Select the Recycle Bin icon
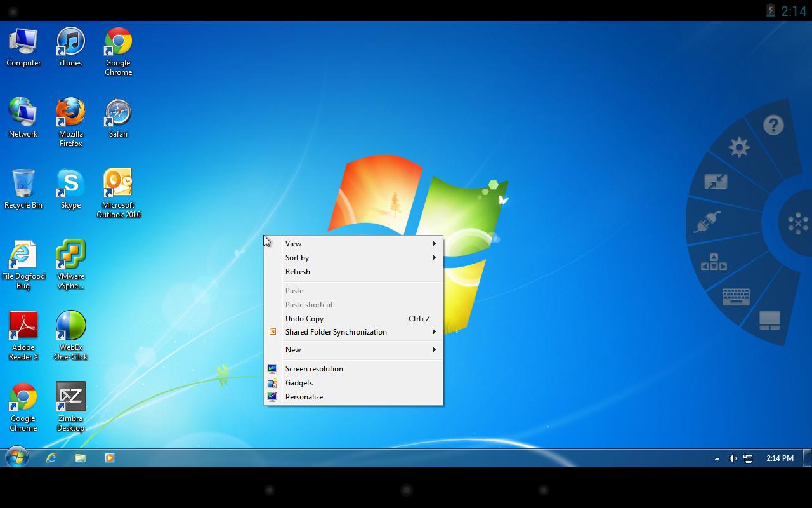The image size is (812, 508). click(23, 189)
